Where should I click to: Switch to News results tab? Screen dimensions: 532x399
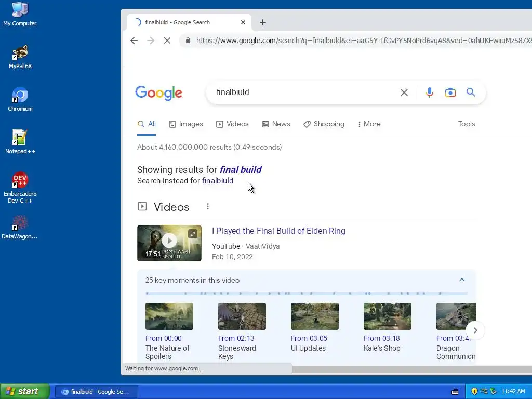(x=276, y=124)
